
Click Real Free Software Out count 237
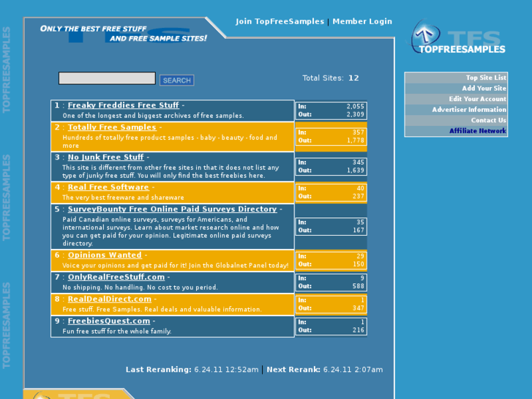pos(358,196)
